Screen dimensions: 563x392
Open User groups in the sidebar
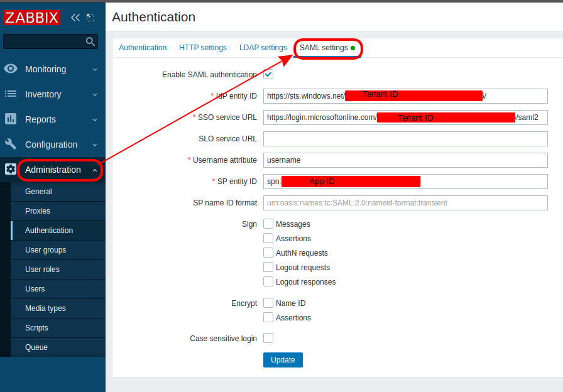tap(58, 250)
